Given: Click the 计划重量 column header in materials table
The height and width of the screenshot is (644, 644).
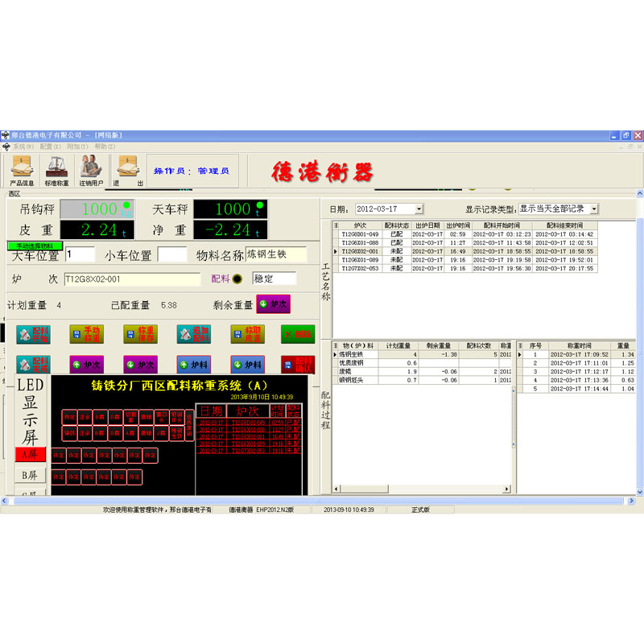Looking at the screenshot, I should [398, 346].
